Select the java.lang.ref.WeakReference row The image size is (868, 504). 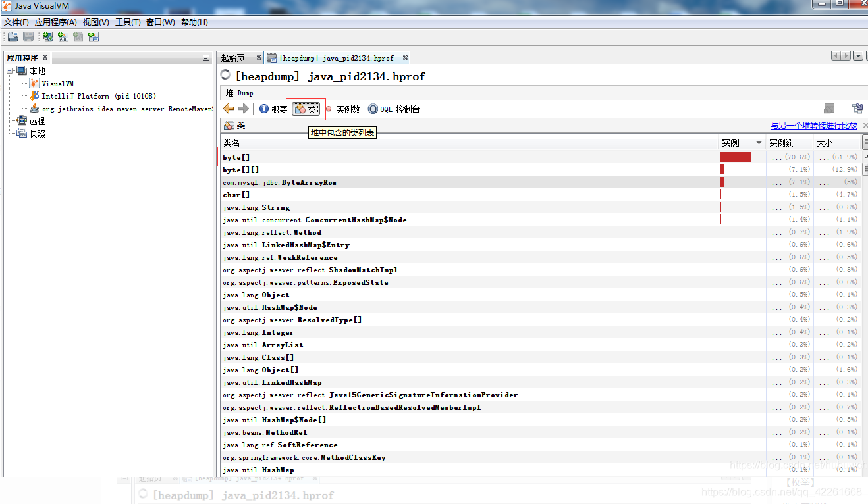point(541,257)
